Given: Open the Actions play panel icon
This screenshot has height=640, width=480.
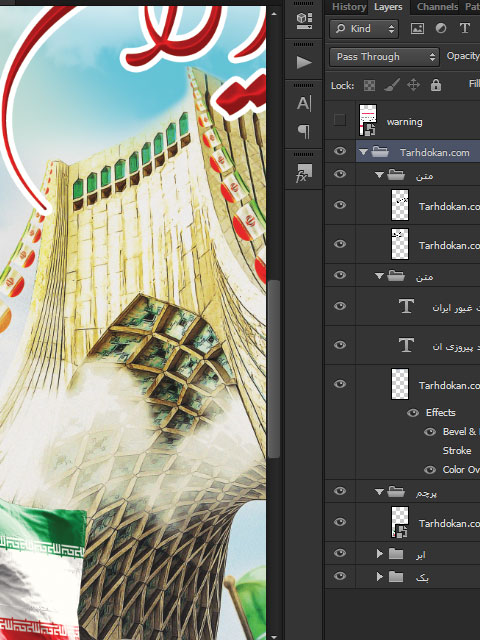Looking at the screenshot, I should [304, 62].
